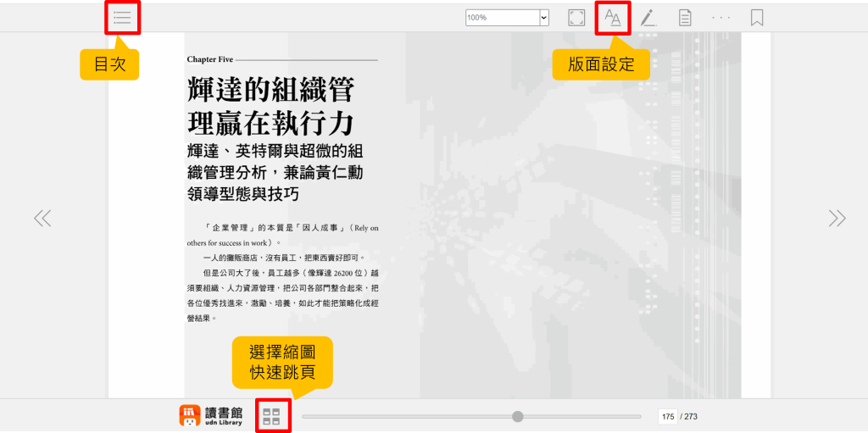Bookmark the current page

coord(757,18)
